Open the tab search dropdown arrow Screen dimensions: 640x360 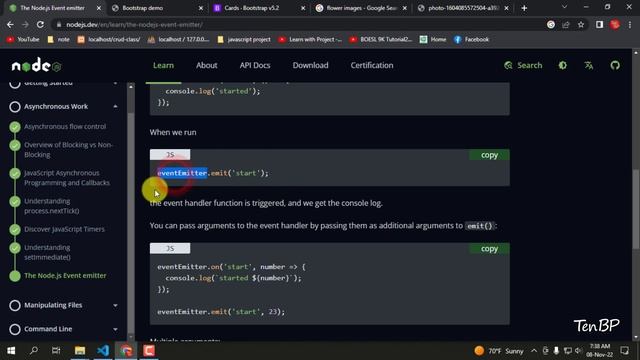click(564, 7)
